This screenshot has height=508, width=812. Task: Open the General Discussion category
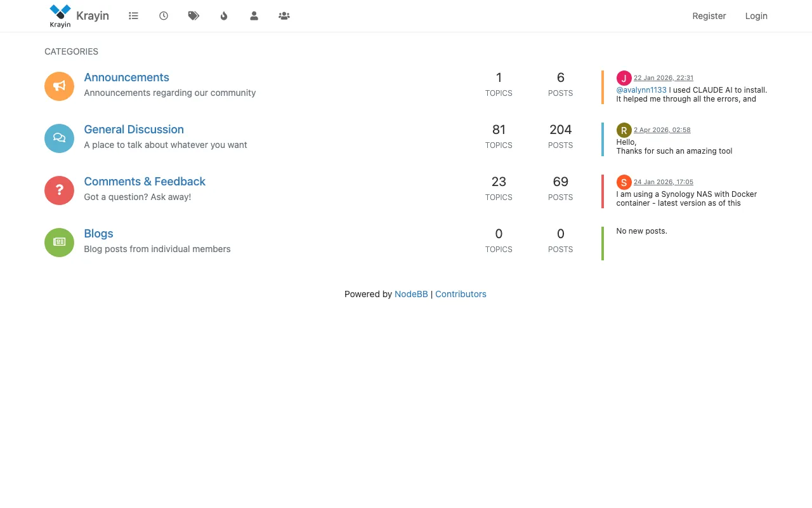[134, 130]
